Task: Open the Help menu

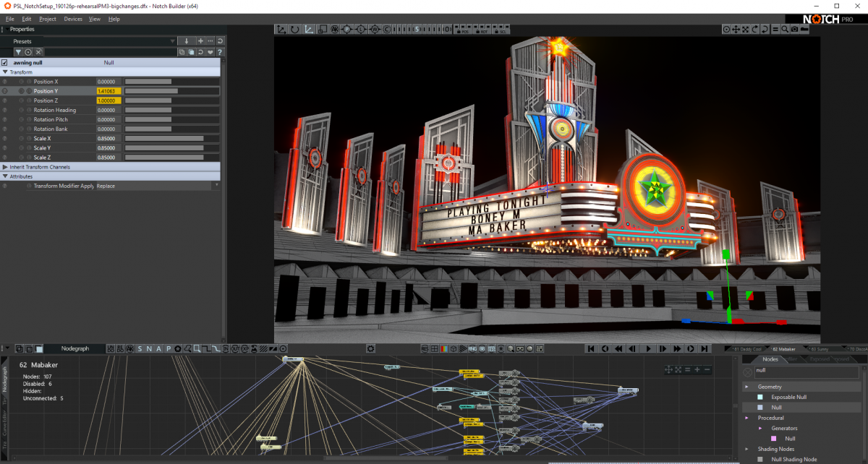Action: click(114, 19)
